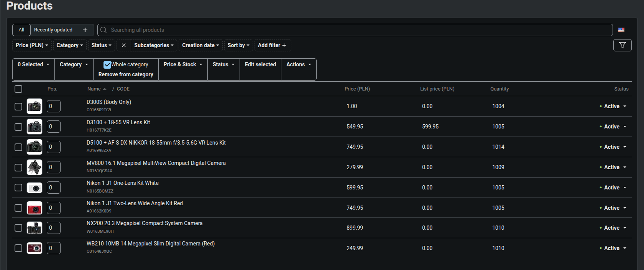Select the WB210 row checkbox
The height and width of the screenshot is (270, 644).
pos(18,248)
